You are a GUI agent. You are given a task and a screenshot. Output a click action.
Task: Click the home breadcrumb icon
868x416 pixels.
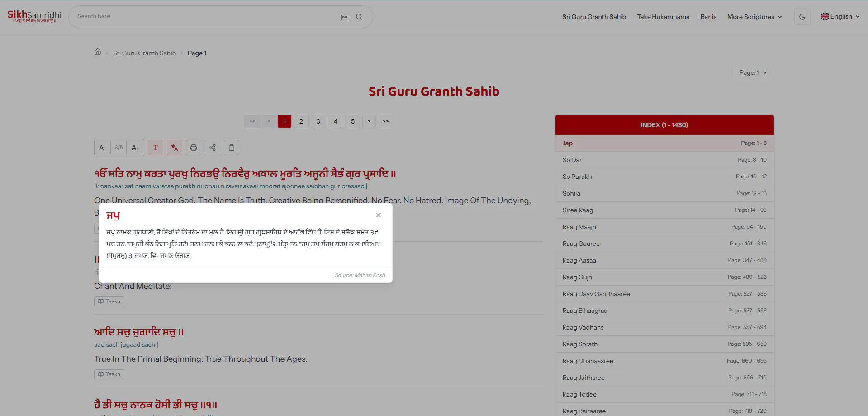(x=98, y=52)
